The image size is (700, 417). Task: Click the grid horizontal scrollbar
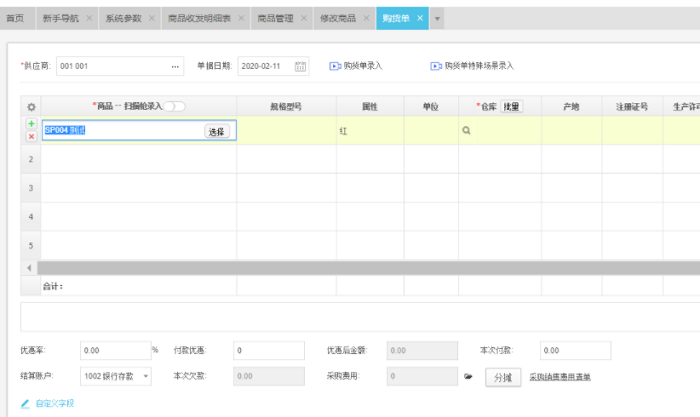(x=368, y=268)
